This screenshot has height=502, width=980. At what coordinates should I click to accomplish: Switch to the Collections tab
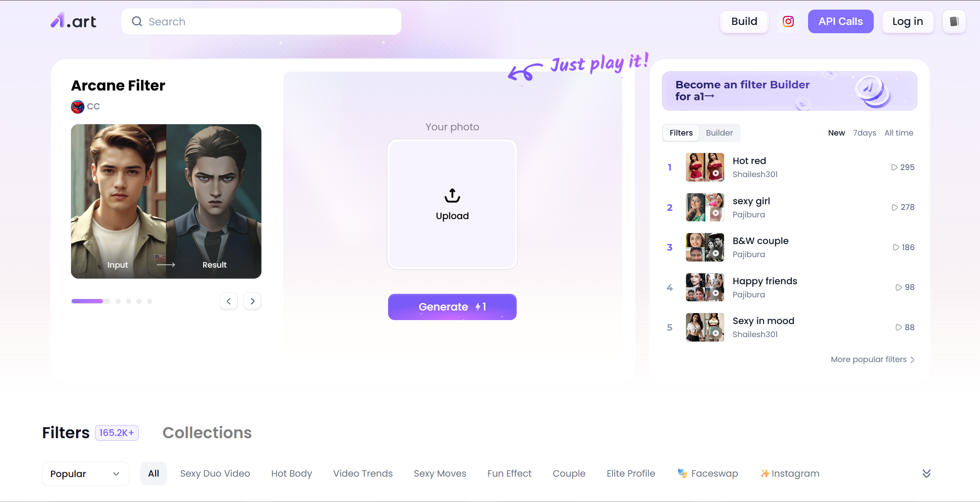(x=207, y=432)
